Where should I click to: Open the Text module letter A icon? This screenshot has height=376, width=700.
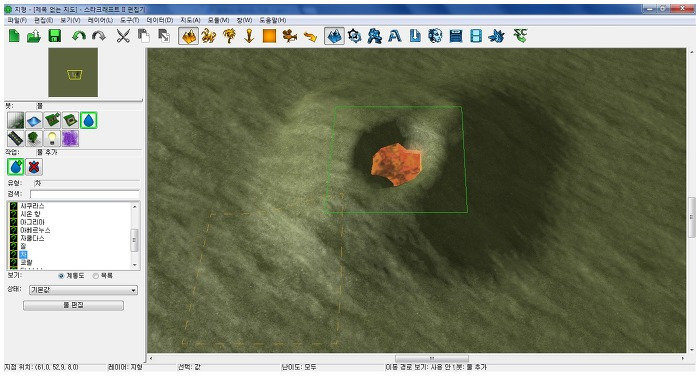click(x=395, y=36)
